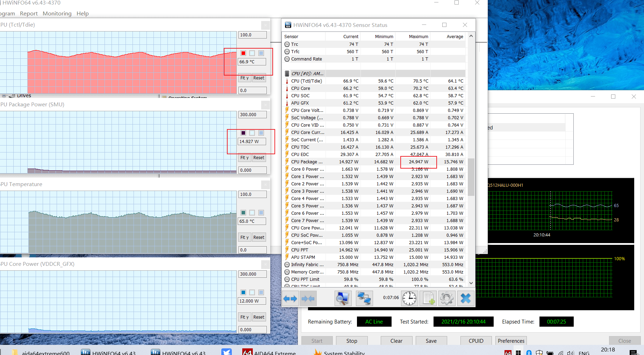
Task: Click the volume tray icon
Action: coord(571,353)
